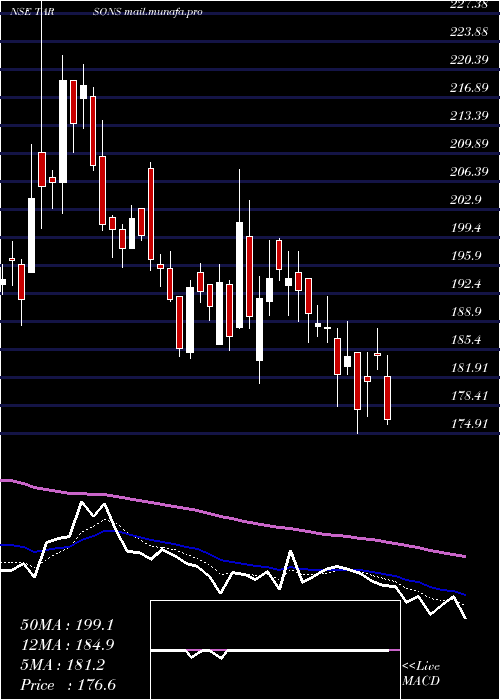Click the 188.9 price axis label

click(465, 312)
